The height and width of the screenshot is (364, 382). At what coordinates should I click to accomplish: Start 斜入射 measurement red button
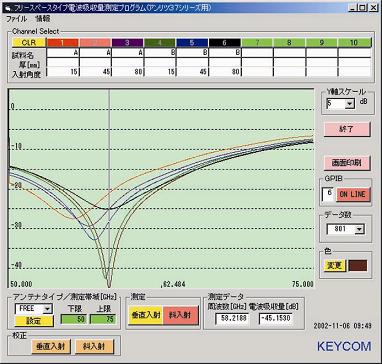point(180,315)
